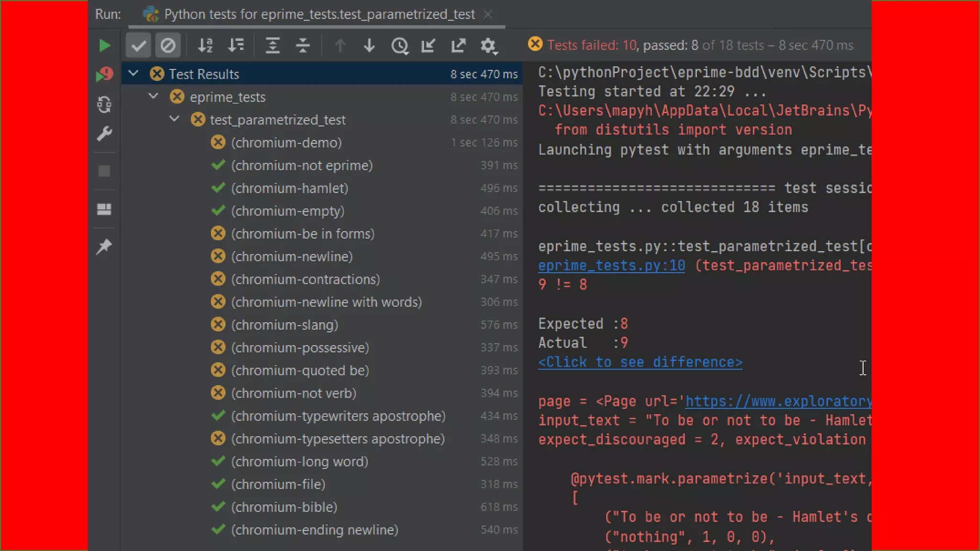This screenshot has height=551, width=980.
Task: Collapse the eprime_tests tree node
Action: point(153,97)
